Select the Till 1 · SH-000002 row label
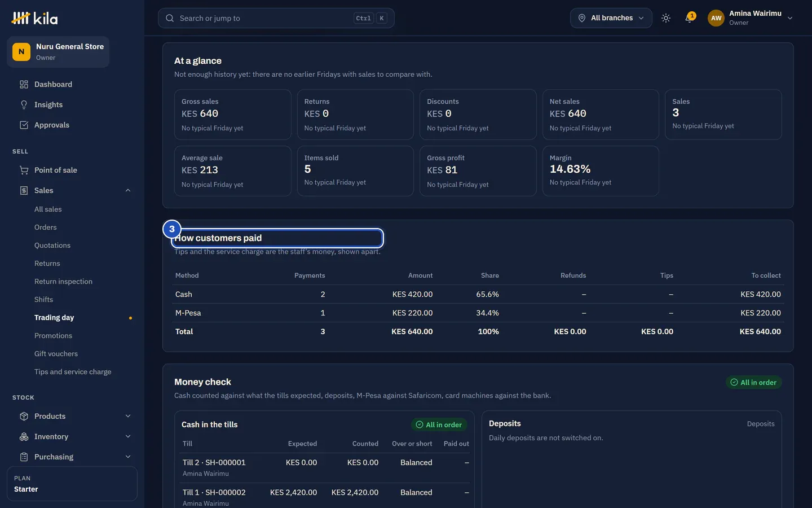Screen dimensions: 812x508 coord(214,493)
